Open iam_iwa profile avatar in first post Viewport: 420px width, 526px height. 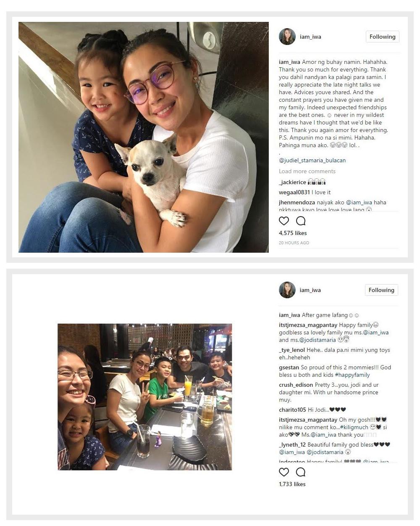pos(287,37)
